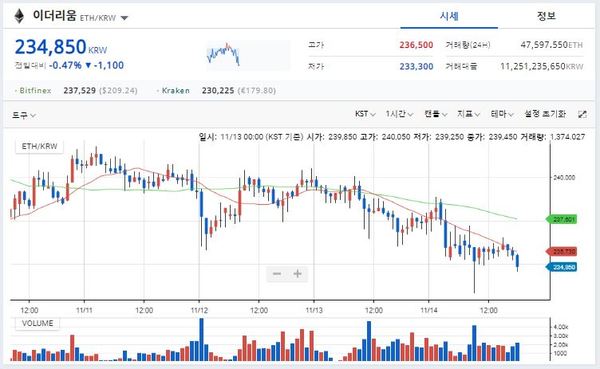
Task: Click the ETH/KRW chart label
Action: [x=39, y=146]
